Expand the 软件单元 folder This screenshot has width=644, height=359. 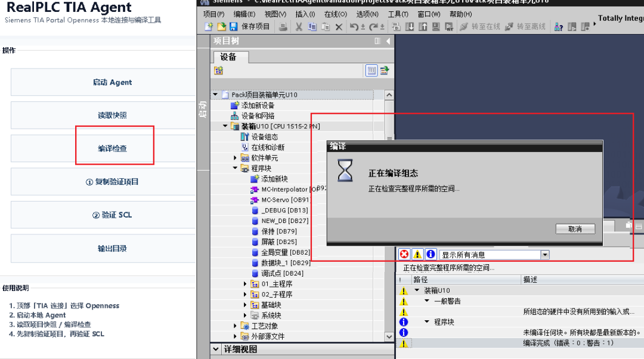tap(235, 157)
